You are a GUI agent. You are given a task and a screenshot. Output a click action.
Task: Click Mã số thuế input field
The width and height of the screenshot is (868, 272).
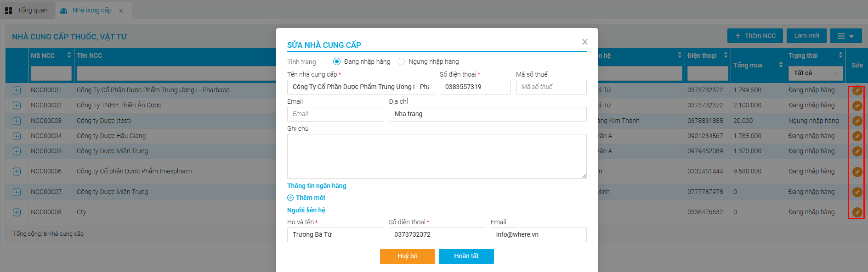tap(551, 87)
